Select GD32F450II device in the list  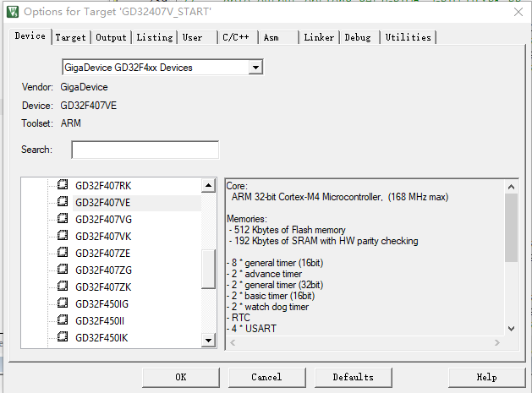[100, 321]
